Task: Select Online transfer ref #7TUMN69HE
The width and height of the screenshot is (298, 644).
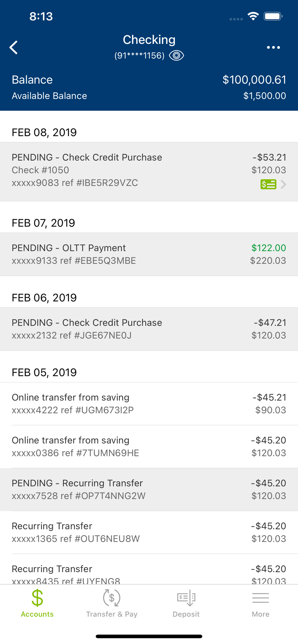Action: click(x=149, y=446)
